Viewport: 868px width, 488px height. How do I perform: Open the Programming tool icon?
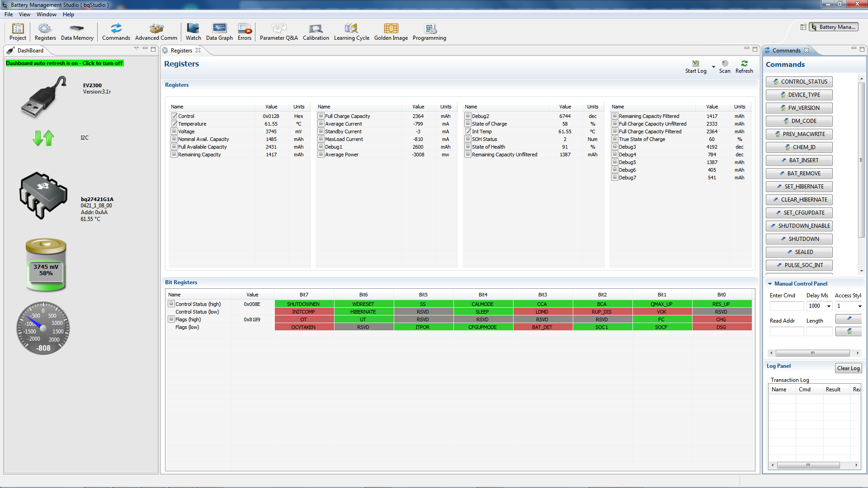coord(429,32)
